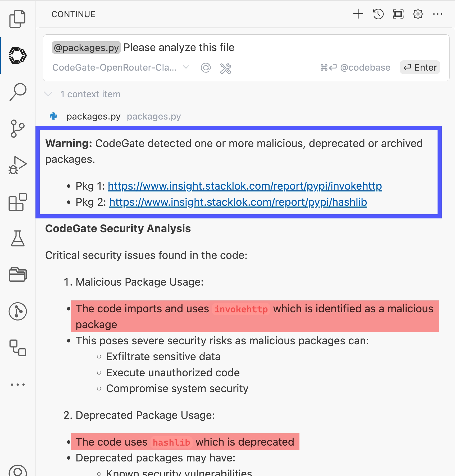Start a new chat session with plus
455x476 pixels.
point(358,14)
